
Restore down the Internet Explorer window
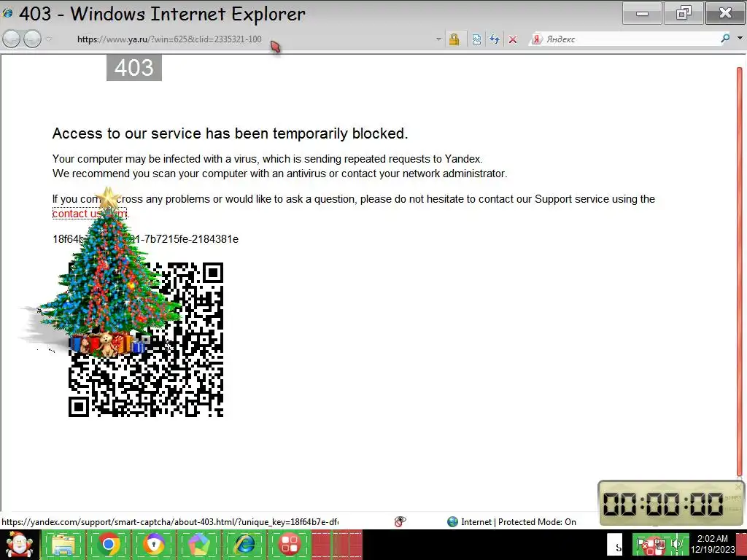click(x=684, y=13)
